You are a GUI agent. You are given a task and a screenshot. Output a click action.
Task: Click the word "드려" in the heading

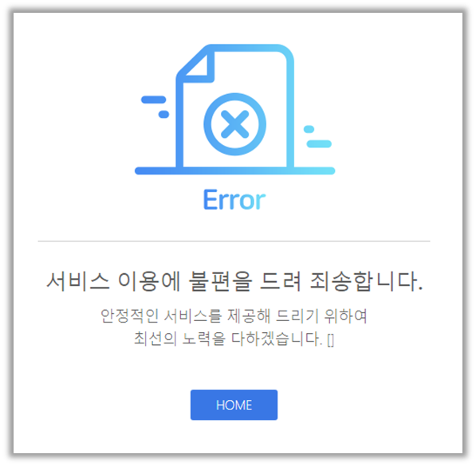[281, 281]
